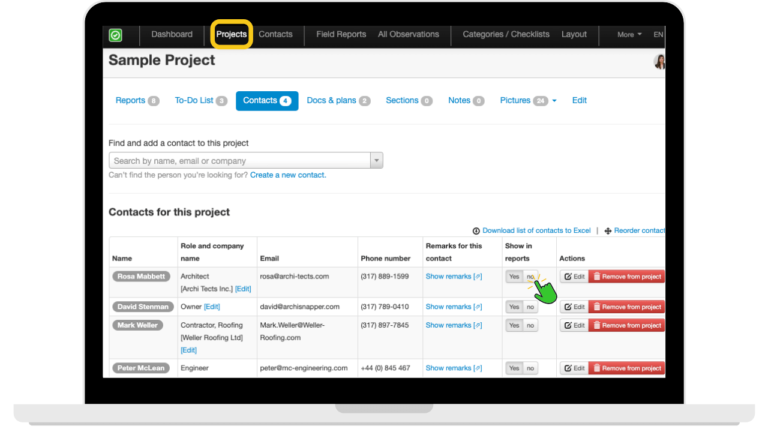
Task: Click Edit button in Peter McLean row
Action: [575, 368]
